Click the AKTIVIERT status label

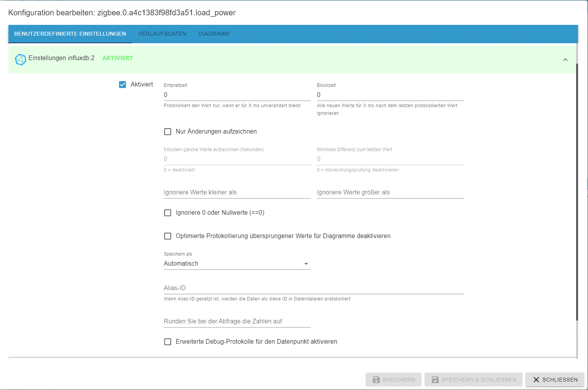click(x=118, y=58)
